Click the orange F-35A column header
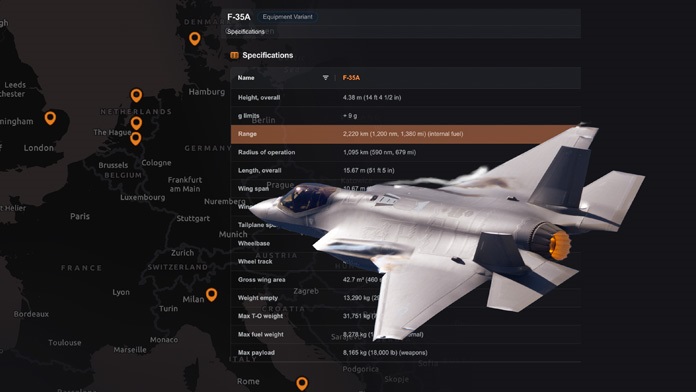 coord(351,78)
